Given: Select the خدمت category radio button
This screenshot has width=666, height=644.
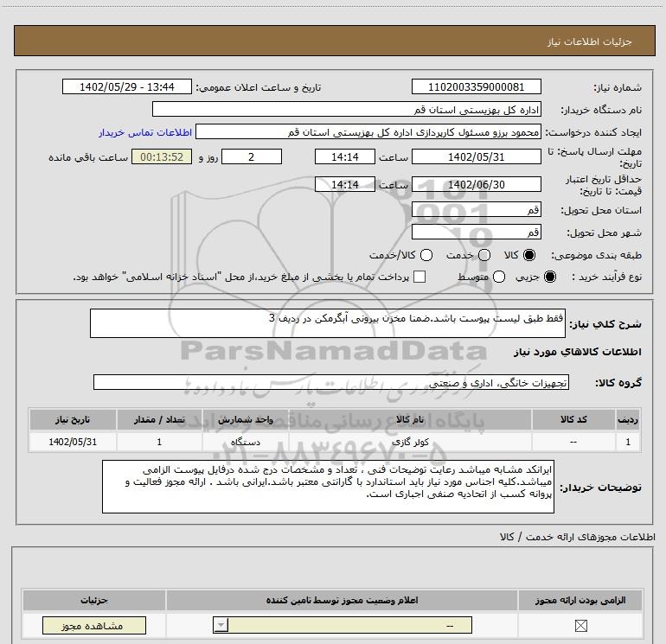Looking at the screenshot, I should [x=484, y=255].
